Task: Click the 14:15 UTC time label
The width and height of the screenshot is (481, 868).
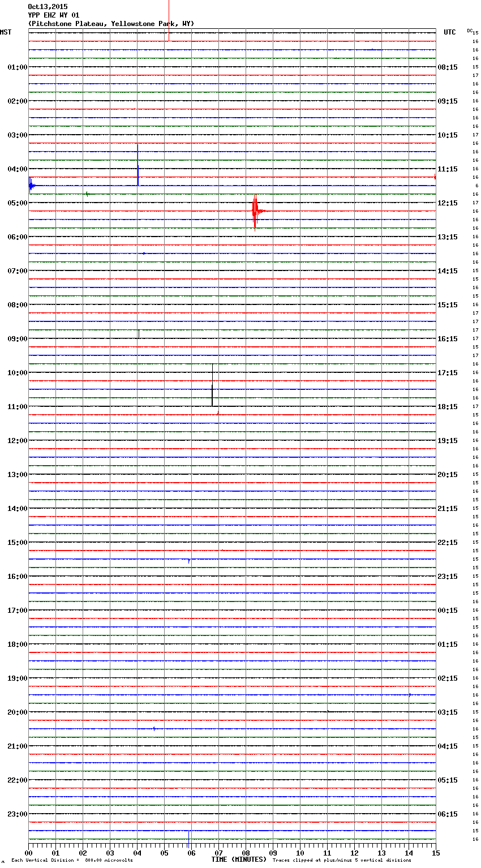Action: pos(448,271)
